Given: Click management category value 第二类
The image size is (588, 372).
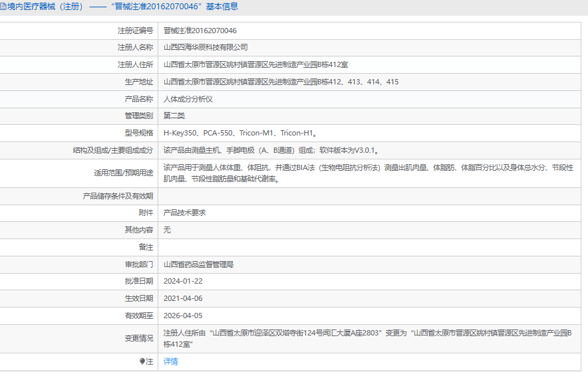Looking at the screenshot, I should [x=174, y=116].
